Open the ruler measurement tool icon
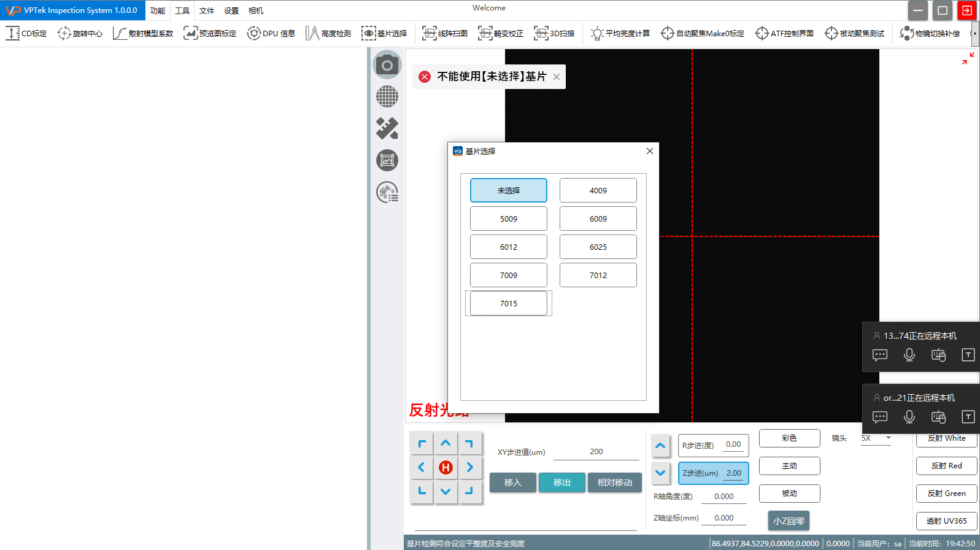Viewport: 980px width, 550px height. (387, 128)
